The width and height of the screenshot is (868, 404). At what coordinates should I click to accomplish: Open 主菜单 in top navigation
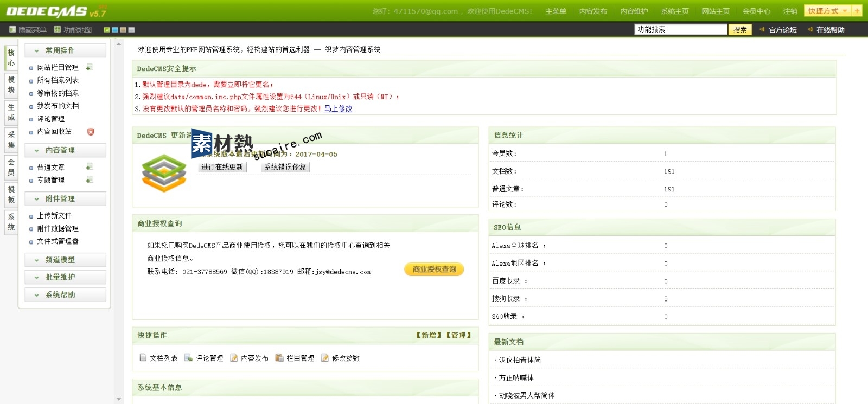[556, 11]
